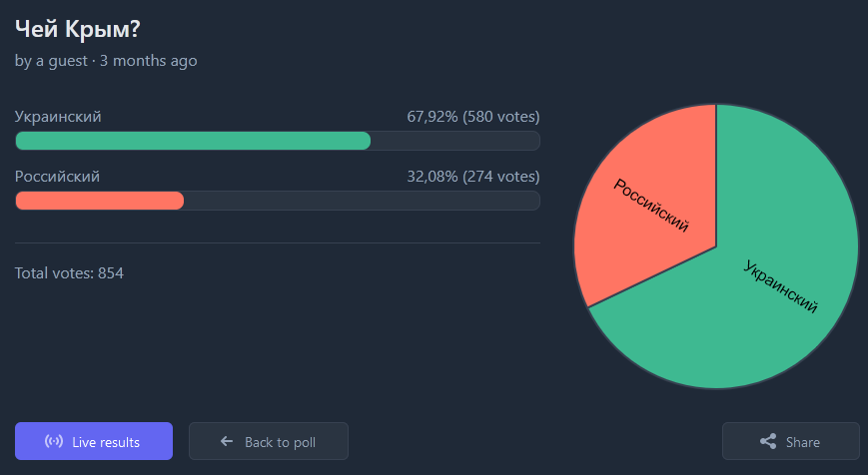Open Live results view

click(x=105, y=441)
